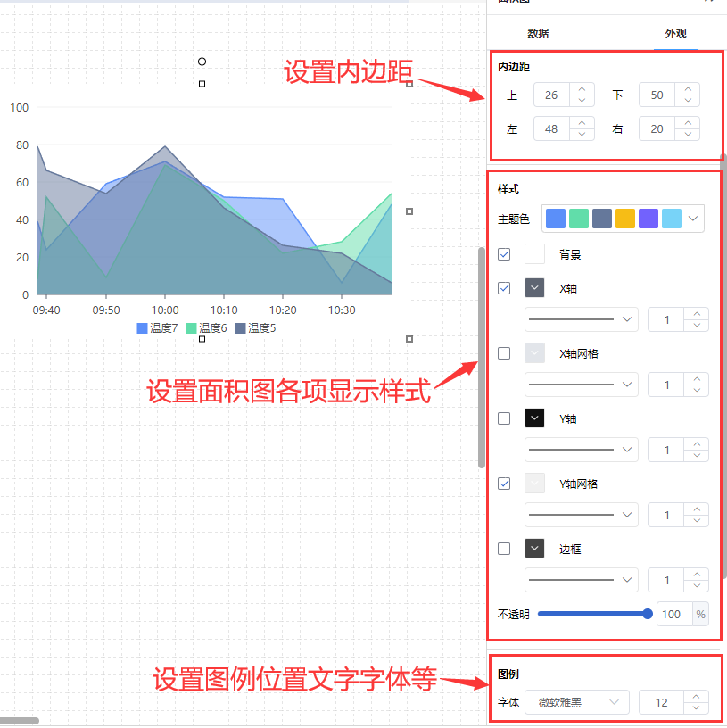Click the chart rotation handle circle
Image resolution: width=727 pixels, height=728 pixels.
click(x=202, y=62)
